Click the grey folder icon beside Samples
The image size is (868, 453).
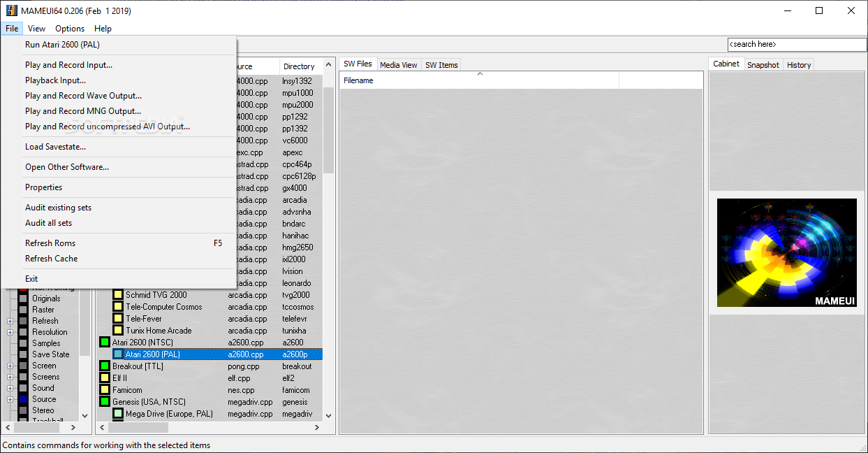click(x=23, y=343)
